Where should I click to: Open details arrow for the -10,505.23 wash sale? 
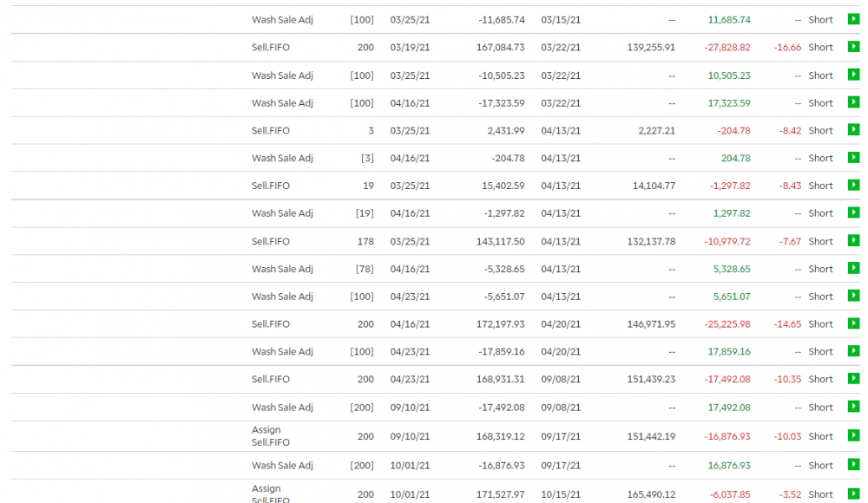(853, 75)
